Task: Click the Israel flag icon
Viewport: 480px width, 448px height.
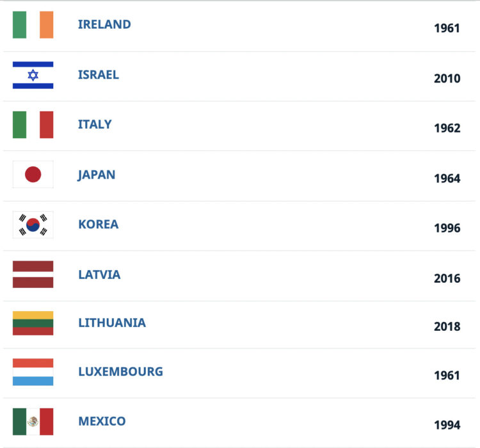Action: [x=33, y=75]
